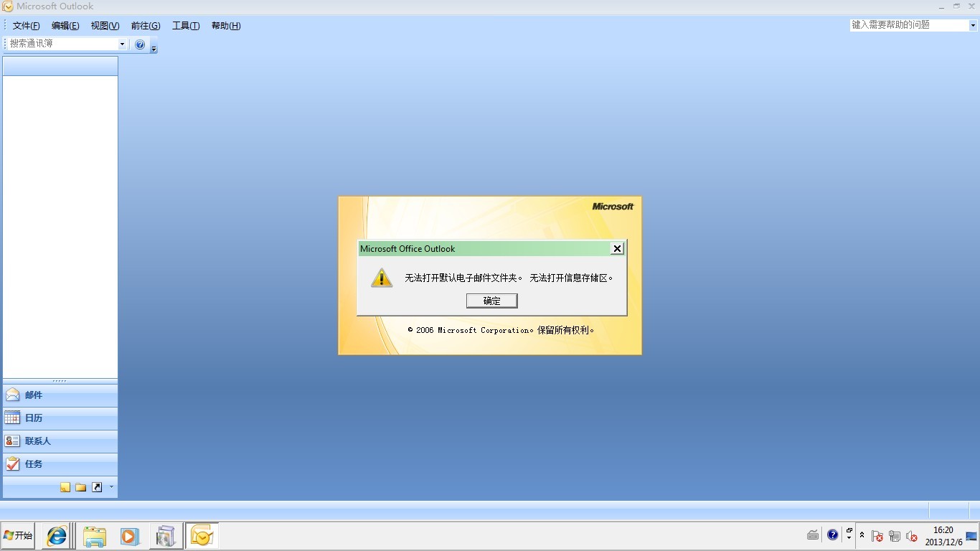Image resolution: width=980 pixels, height=551 pixels.
Task: Open the Shortcuts arrow icon in navigation pane
Action: pyautogui.click(x=97, y=487)
